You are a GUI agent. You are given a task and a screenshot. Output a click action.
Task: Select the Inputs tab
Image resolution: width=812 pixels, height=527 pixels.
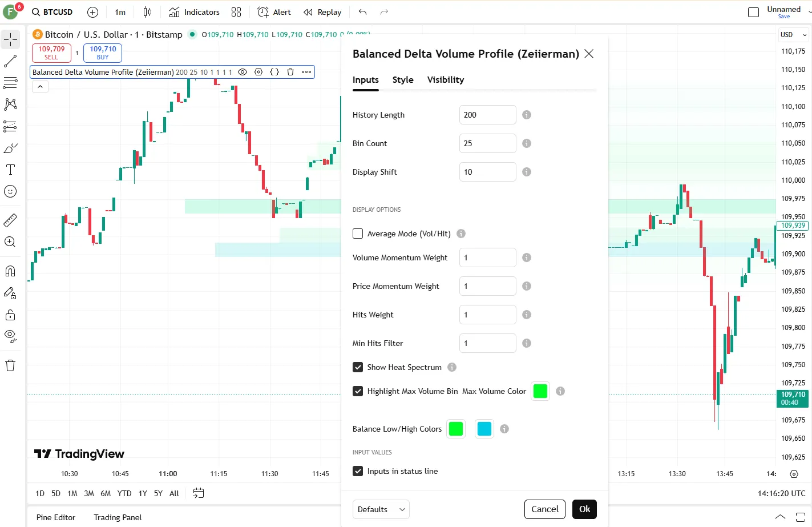366,80
